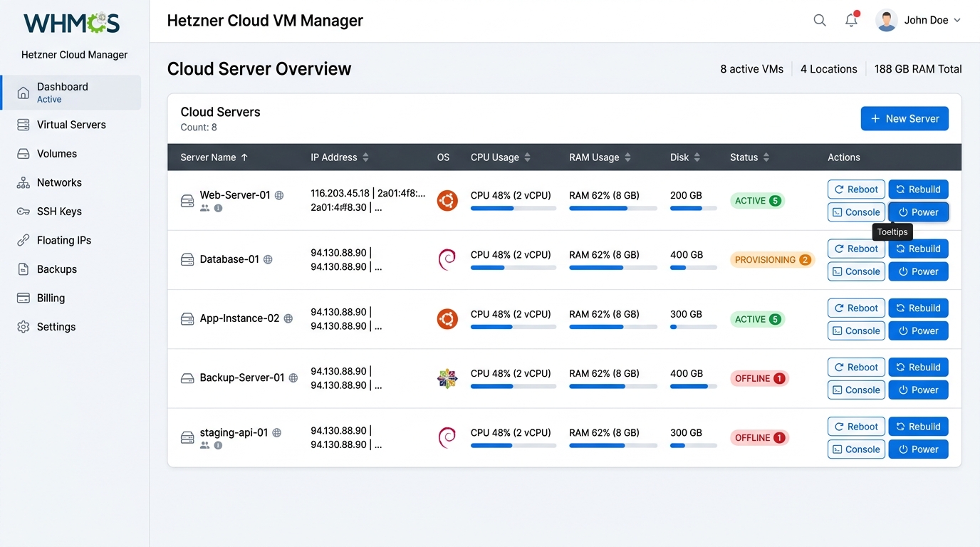Viewport: 980px width, 547px height.
Task: Click Web-Server-01 server icon
Action: coord(187,201)
